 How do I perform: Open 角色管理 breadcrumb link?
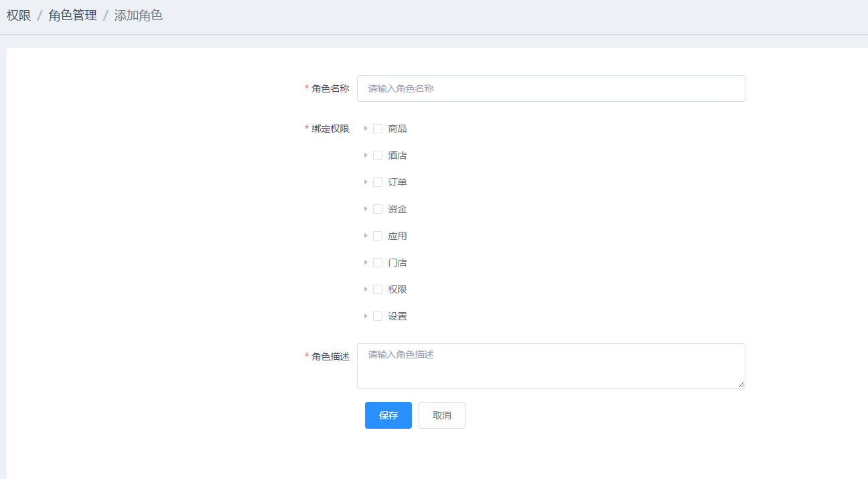click(72, 15)
